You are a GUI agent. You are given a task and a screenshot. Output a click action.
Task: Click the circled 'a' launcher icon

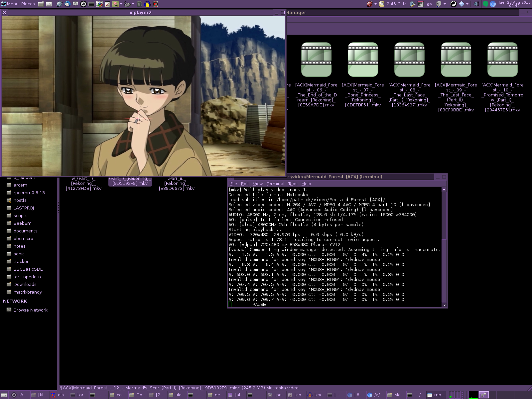tap(83, 4)
